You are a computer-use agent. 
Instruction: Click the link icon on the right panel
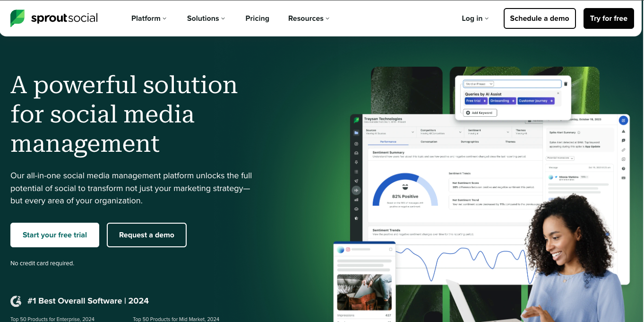point(623,150)
